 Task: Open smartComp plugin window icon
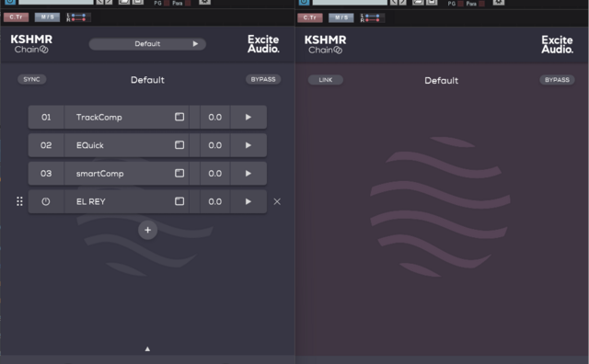point(179,173)
